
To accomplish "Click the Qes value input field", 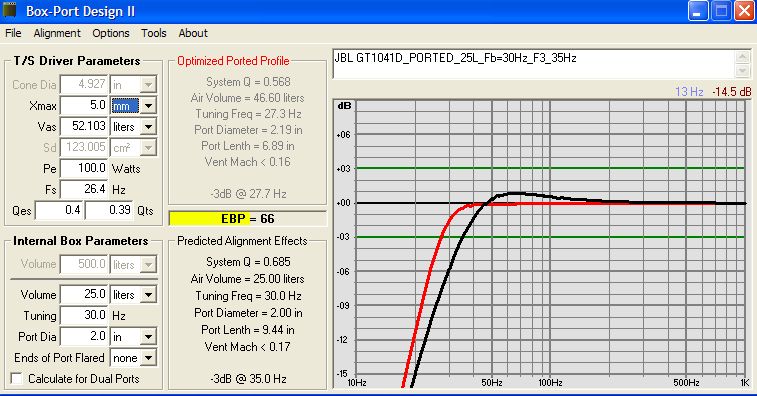I will [59, 211].
